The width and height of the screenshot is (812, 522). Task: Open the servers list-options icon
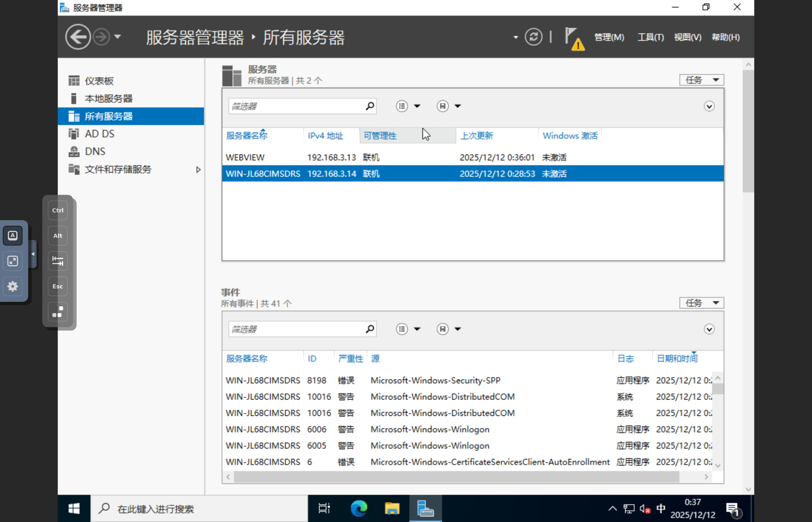[x=402, y=106]
